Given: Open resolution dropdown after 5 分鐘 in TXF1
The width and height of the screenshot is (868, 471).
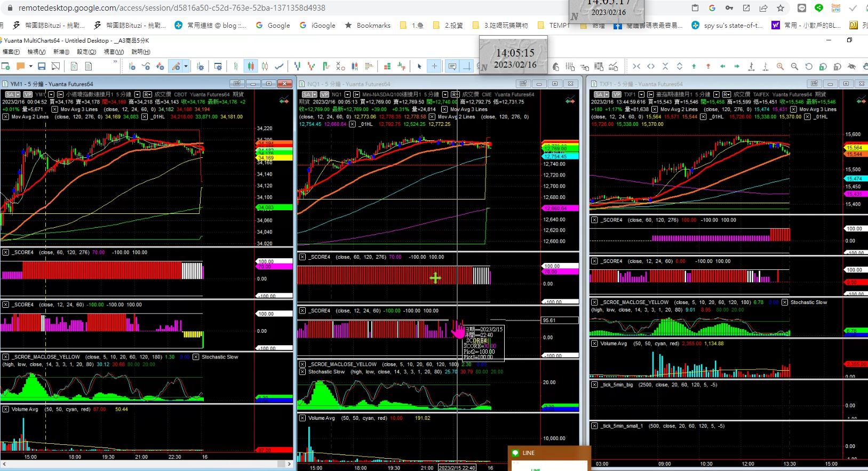Looking at the screenshot, I should (716, 94).
